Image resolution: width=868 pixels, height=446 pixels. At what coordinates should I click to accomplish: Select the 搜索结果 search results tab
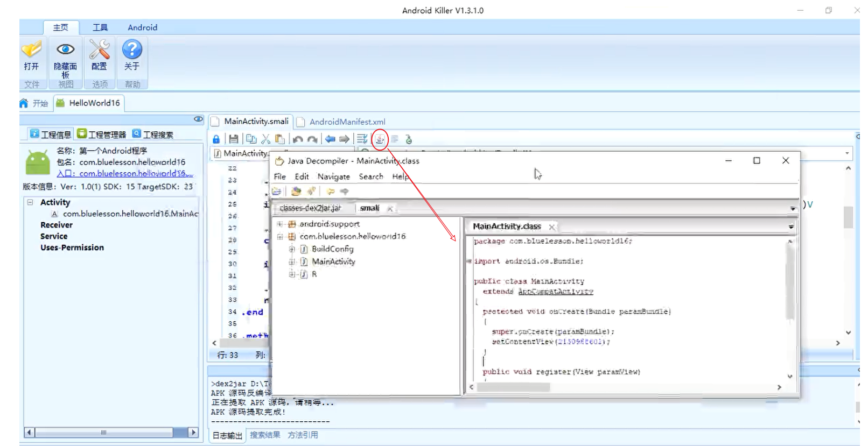pyautogui.click(x=265, y=435)
